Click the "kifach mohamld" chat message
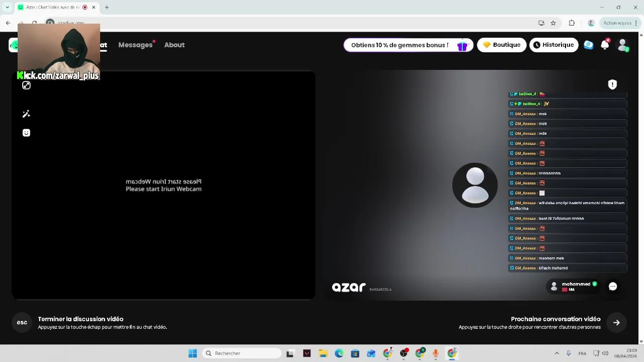Screen dimensions: 644x362 [568, 268]
